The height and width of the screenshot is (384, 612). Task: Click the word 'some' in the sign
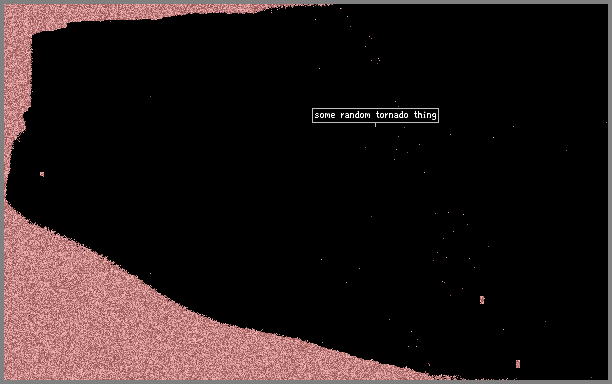[325, 115]
